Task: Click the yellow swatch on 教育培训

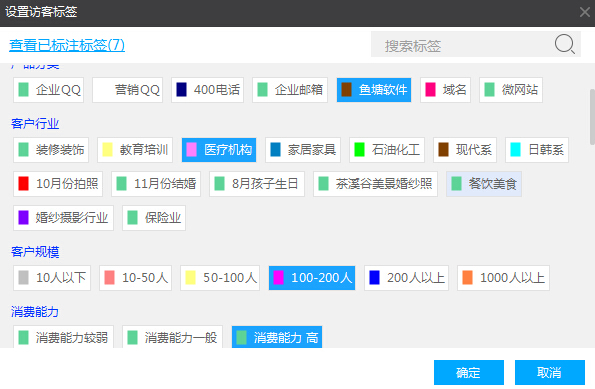Action: pos(108,150)
